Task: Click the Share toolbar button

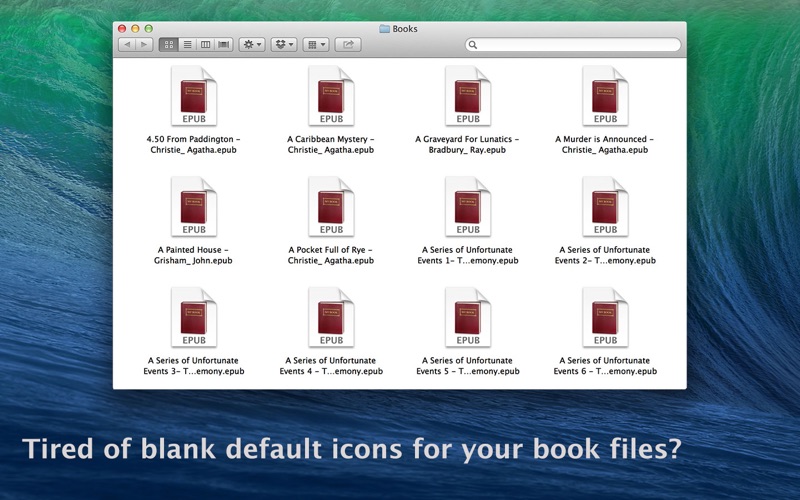Action: click(348, 45)
